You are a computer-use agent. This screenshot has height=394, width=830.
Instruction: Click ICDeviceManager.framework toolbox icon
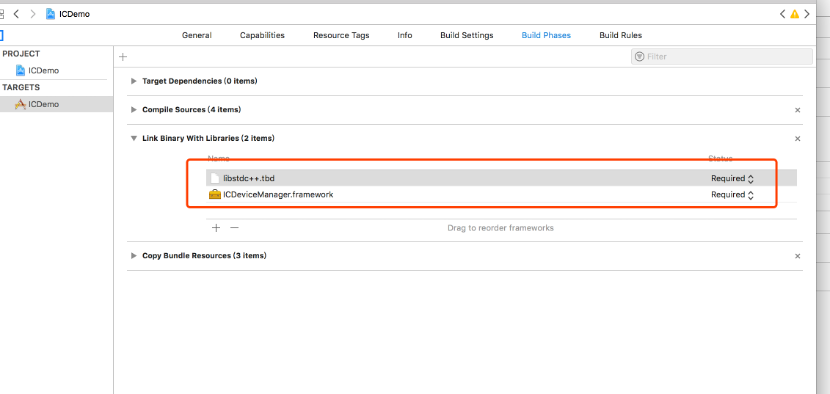214,194
